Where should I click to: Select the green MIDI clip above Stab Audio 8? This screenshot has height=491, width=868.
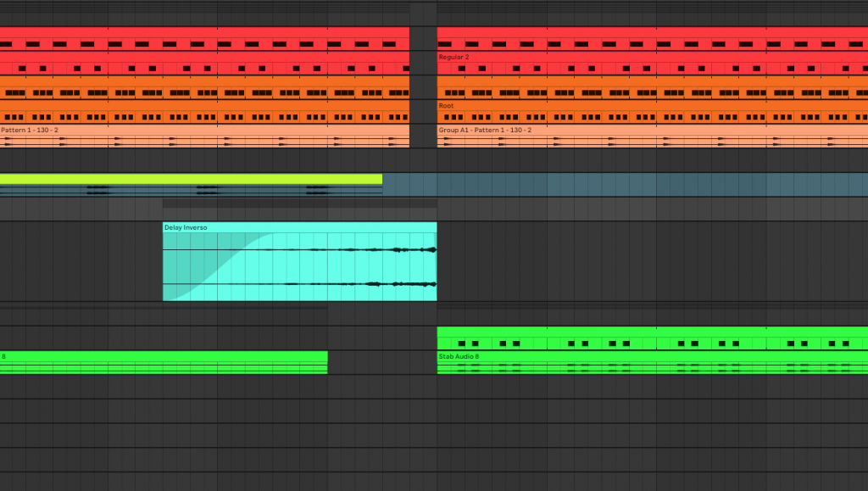652,338
